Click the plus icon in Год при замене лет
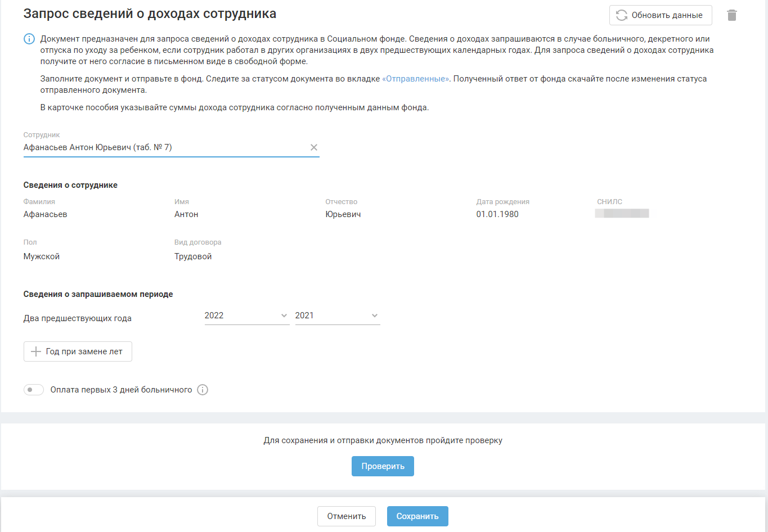Screen dimensions: 768x532 [36, 351]
